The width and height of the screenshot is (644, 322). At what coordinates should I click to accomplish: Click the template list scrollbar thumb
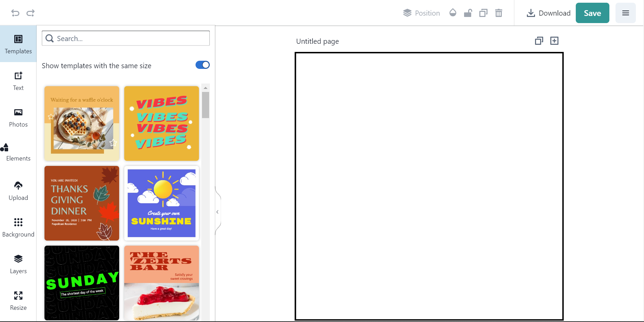(205, 105)
